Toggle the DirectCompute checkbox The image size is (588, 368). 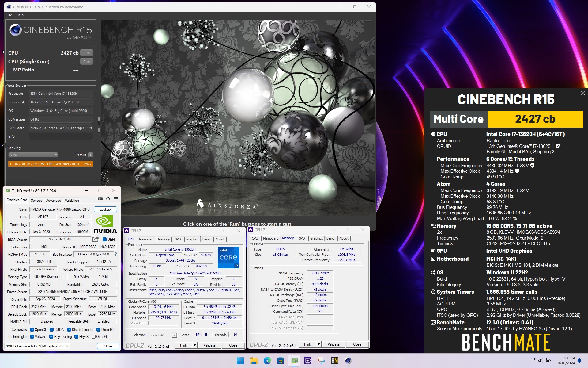pos(69,330)
